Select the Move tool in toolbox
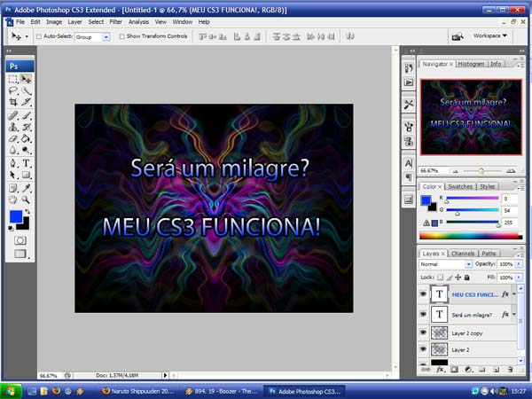 [x=26, y=80]
